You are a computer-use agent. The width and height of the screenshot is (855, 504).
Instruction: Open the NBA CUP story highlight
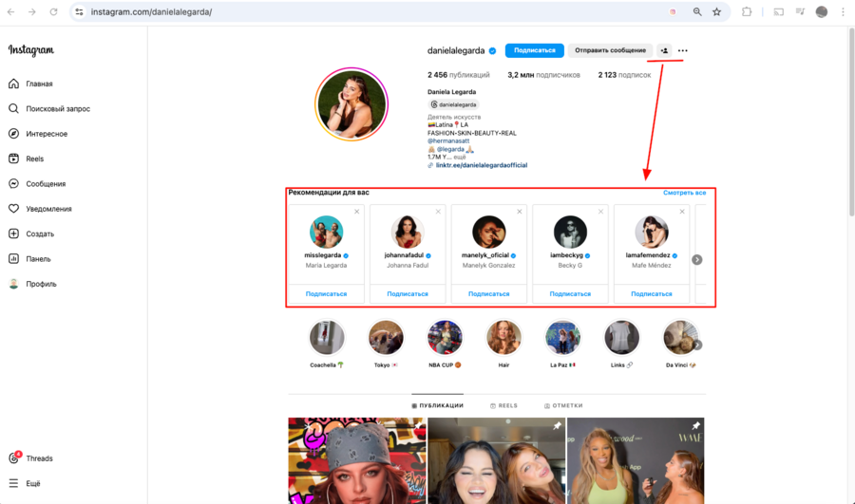point(445,337)
